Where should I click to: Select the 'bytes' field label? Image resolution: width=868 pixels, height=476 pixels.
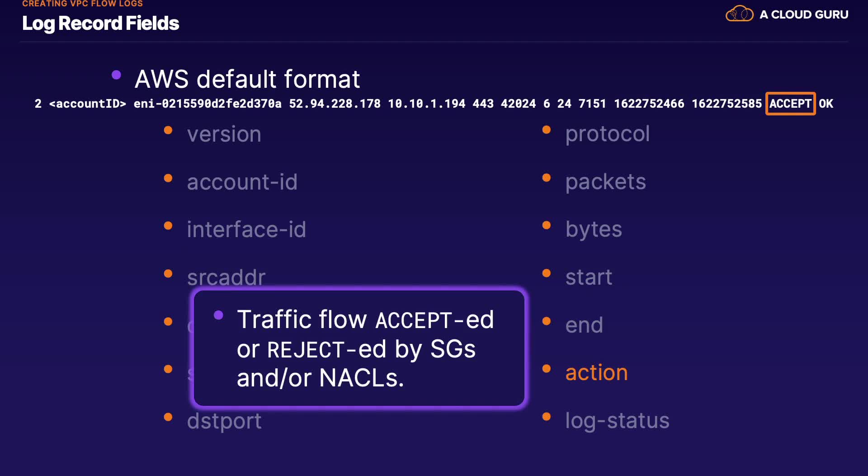pos(594,229)
